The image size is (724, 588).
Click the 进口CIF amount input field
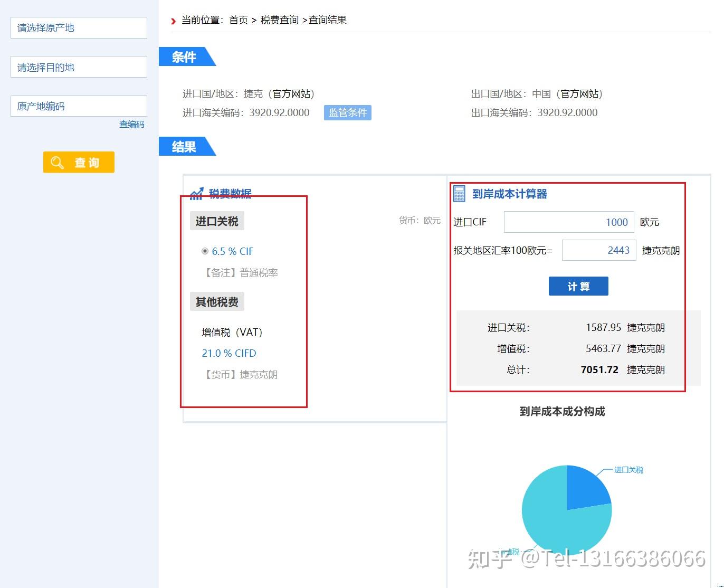point(569,222)
